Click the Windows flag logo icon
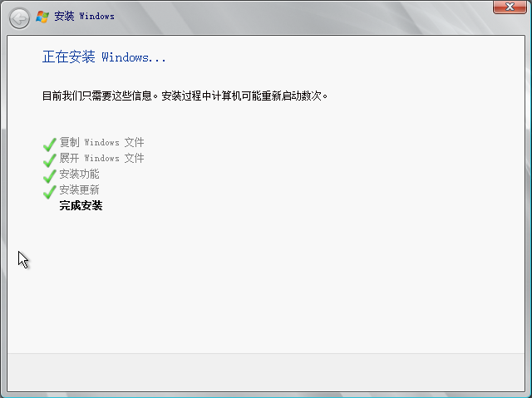 coord(42,17)
